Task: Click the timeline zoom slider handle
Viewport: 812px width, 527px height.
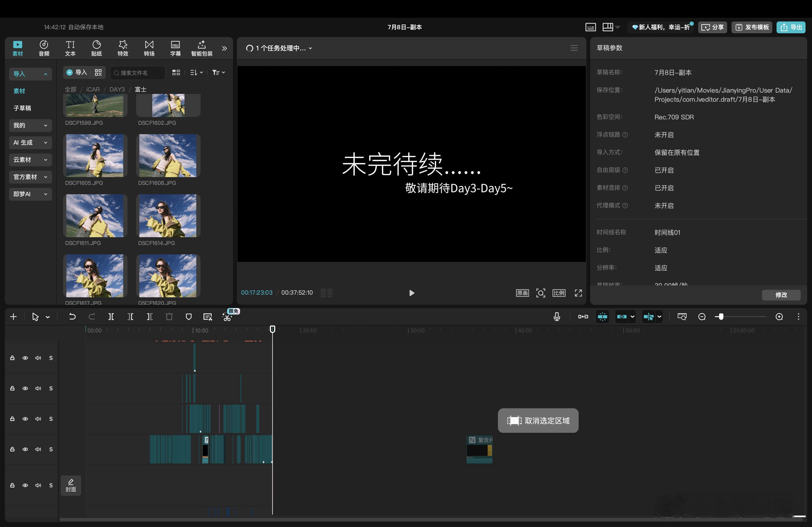Action: pyautogui.click(x=720, y=317)
